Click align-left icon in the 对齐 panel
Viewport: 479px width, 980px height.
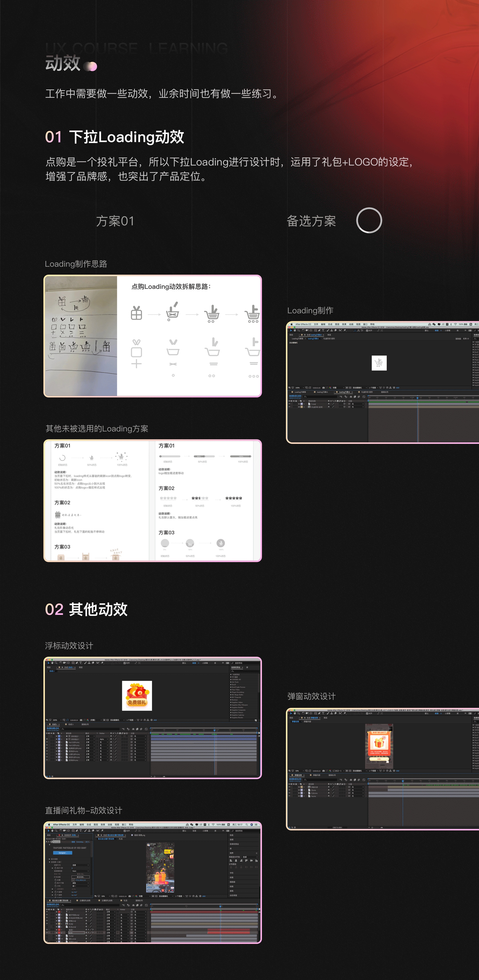(x=231, y=861)
